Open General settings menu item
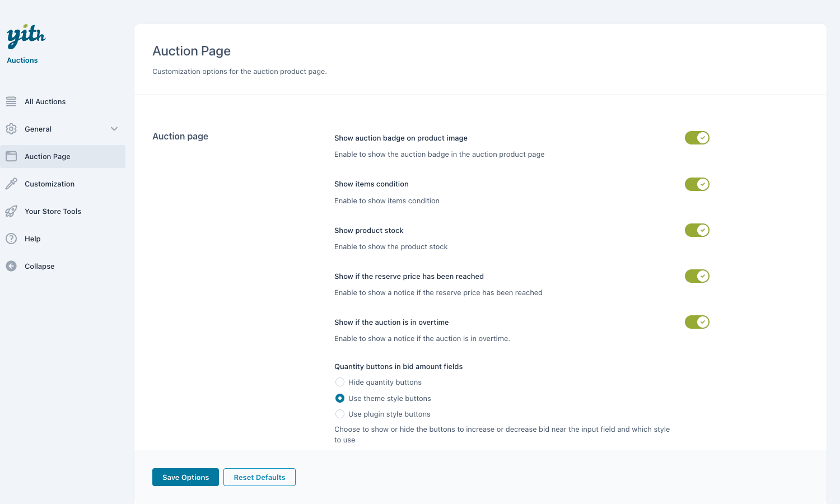The height and width of the screenshot is (504, 840). [63, 129]
